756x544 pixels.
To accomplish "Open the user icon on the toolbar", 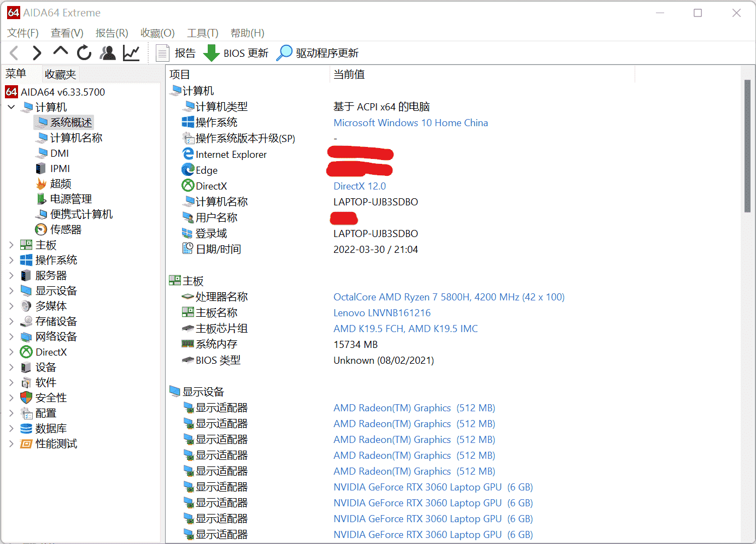I will [x=108, y=53].
